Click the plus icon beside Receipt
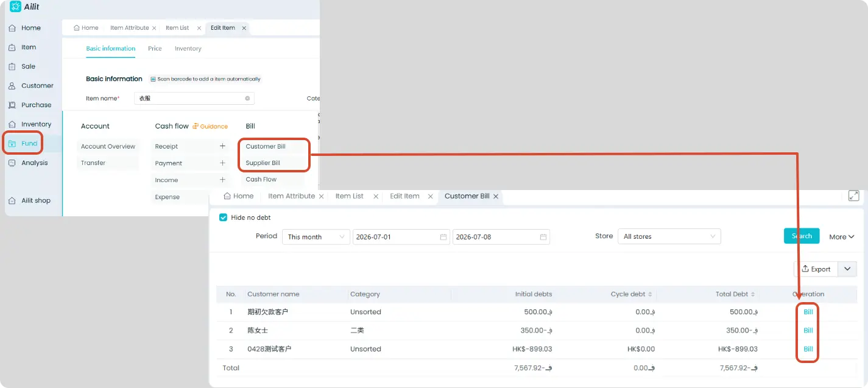868x388 pixels. tap(222, 146)
